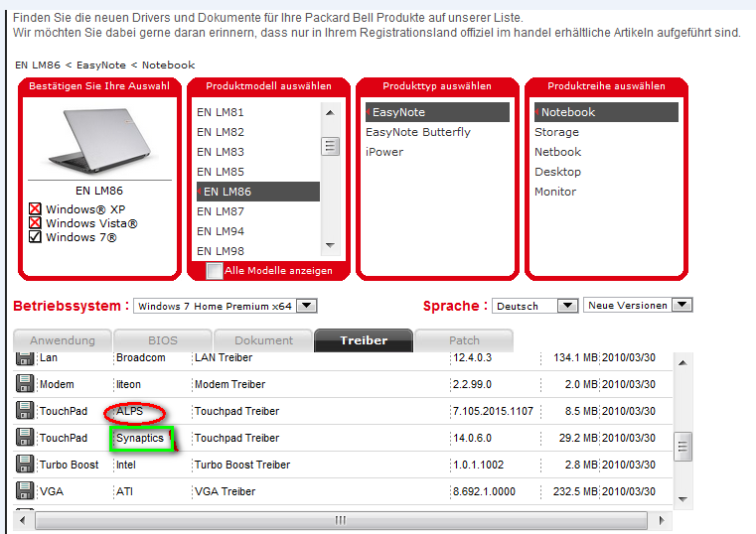
Task: Choose the iPower product type
Action: coord(384,152)
